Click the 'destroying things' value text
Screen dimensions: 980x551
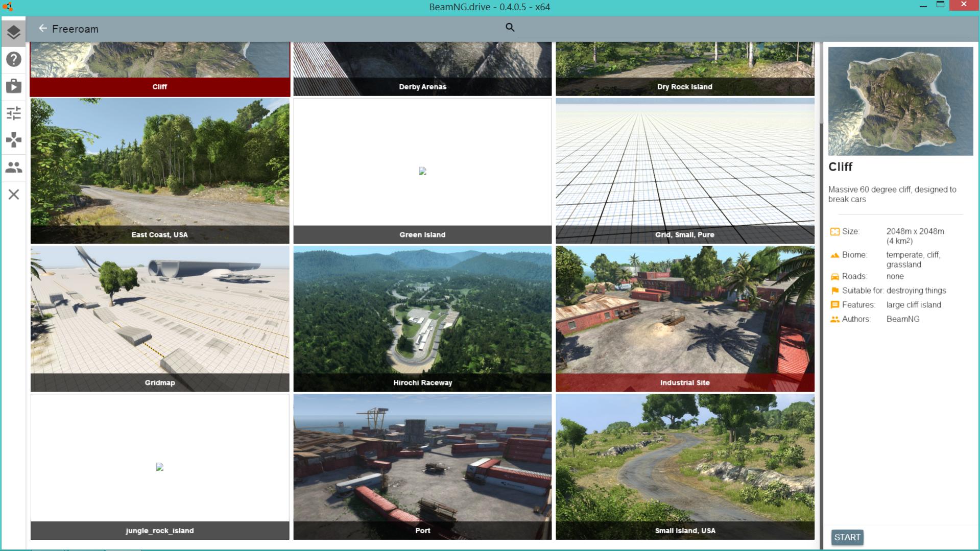coord(916,291)
